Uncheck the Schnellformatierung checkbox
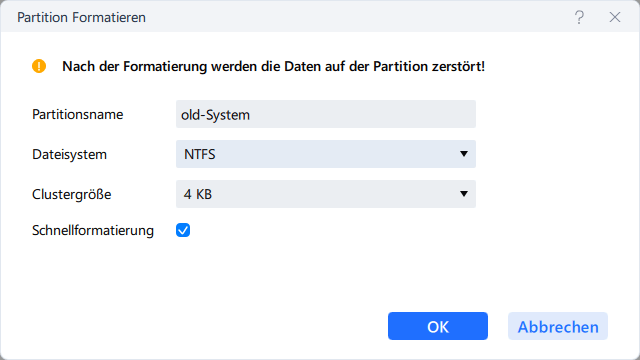This screenshot has height=360, width=640. tap(183, 230)
